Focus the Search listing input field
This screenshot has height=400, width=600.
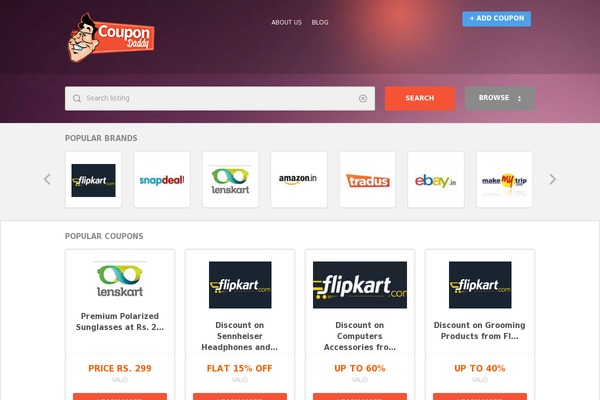pos(220,98)
